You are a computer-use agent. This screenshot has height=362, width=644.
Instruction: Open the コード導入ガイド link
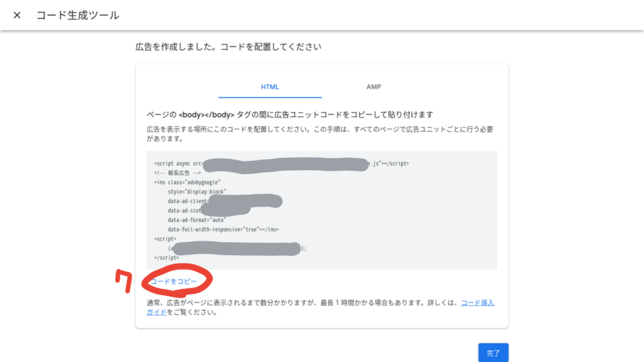pyautogui.click(x=477, y=303)
